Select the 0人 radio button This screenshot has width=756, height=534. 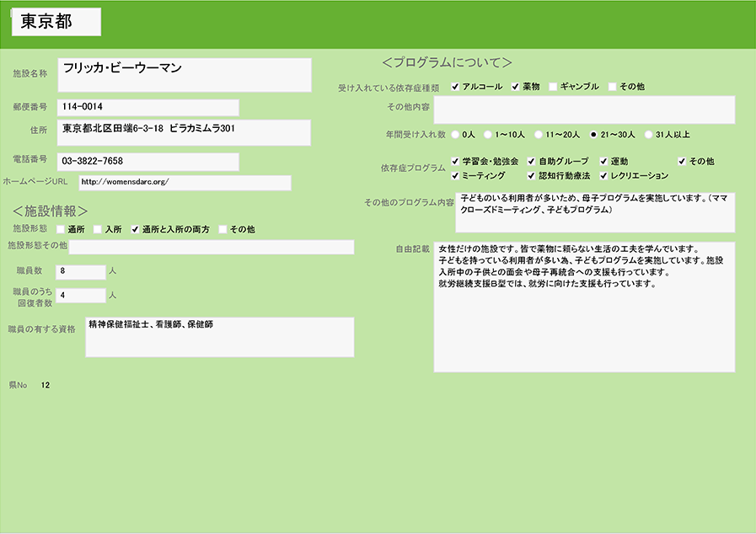(456, 134)
